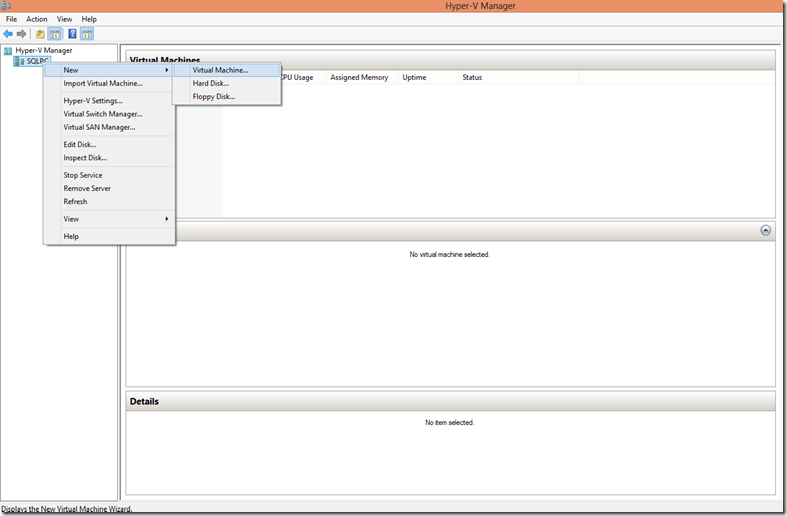Screen dimensions: 787x516
Task: Pick Floppy Disk... from the submenu
Action: [x=214, y=97]
